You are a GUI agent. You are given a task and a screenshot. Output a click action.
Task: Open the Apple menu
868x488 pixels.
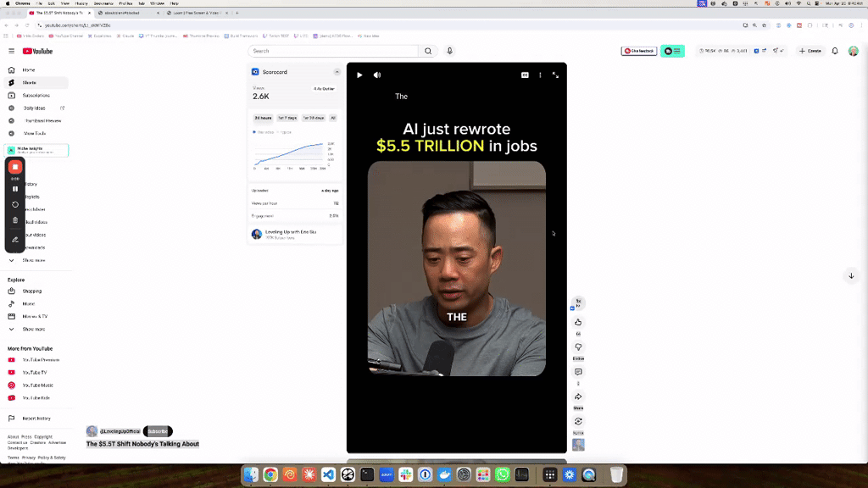(x=7, y=3)
